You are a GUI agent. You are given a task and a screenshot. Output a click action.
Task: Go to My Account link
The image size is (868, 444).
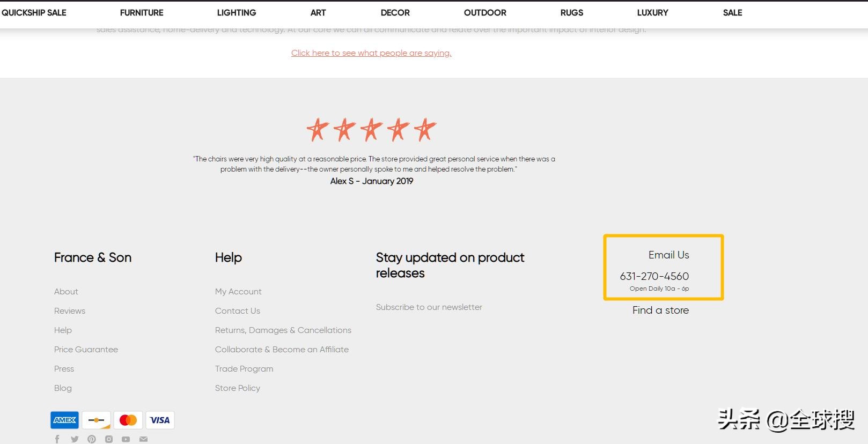pyautogui.click(x=238, y=291)
